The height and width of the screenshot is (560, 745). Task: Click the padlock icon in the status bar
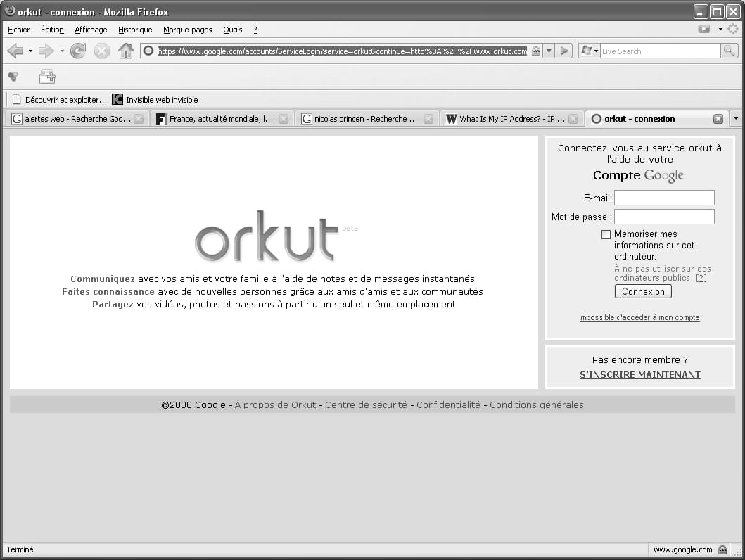pyautogui.click(x=721, y=549)
